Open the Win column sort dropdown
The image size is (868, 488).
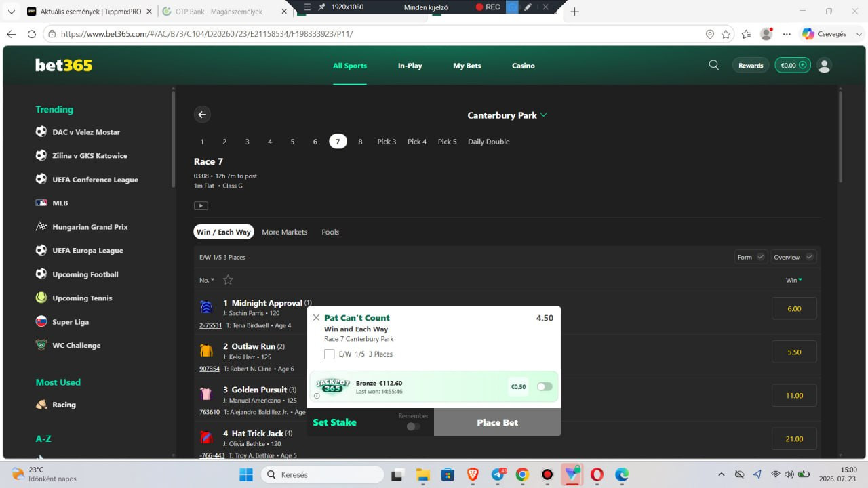[x=794, y=280]
